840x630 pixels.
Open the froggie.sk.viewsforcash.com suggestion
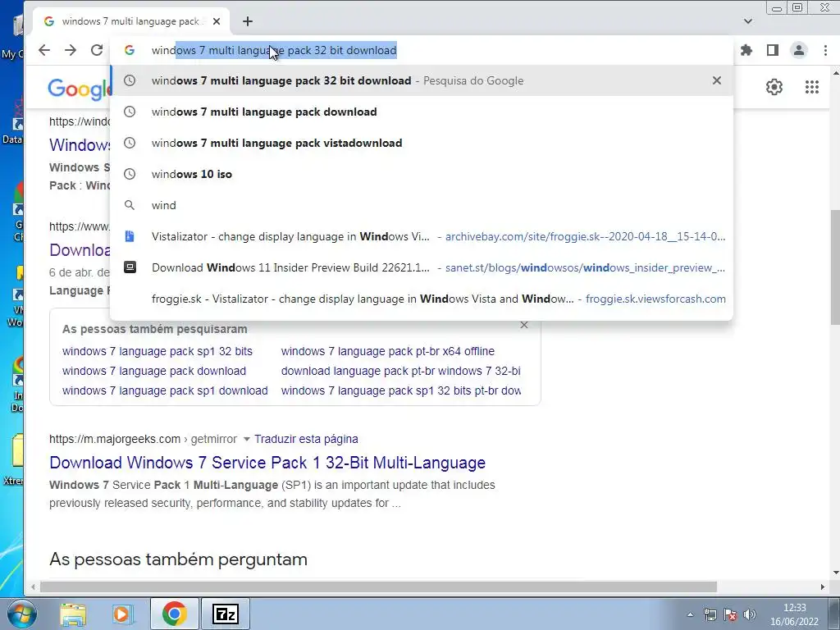pyautogui.click(x=422, y=299)
